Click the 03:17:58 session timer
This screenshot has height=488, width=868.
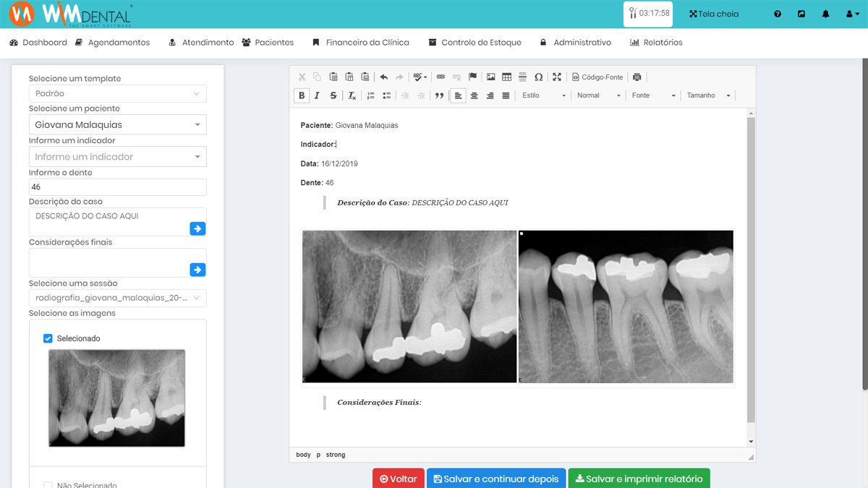coord(648,14)
